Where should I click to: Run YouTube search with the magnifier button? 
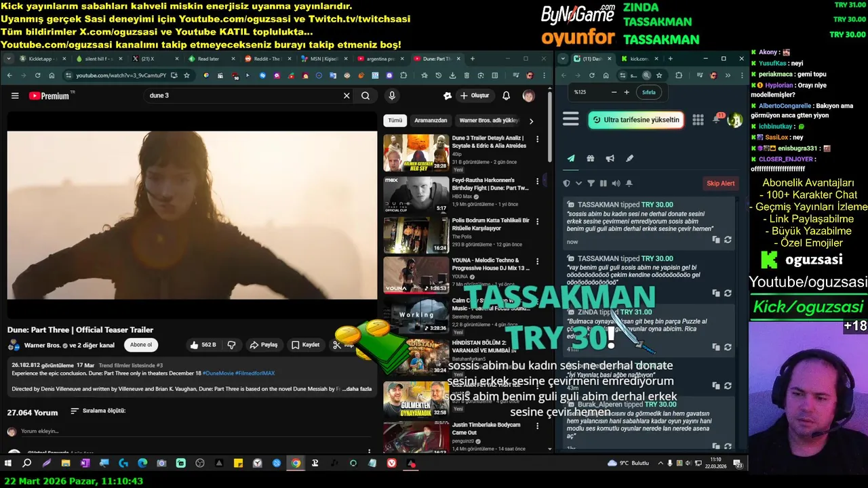(366, 96)
